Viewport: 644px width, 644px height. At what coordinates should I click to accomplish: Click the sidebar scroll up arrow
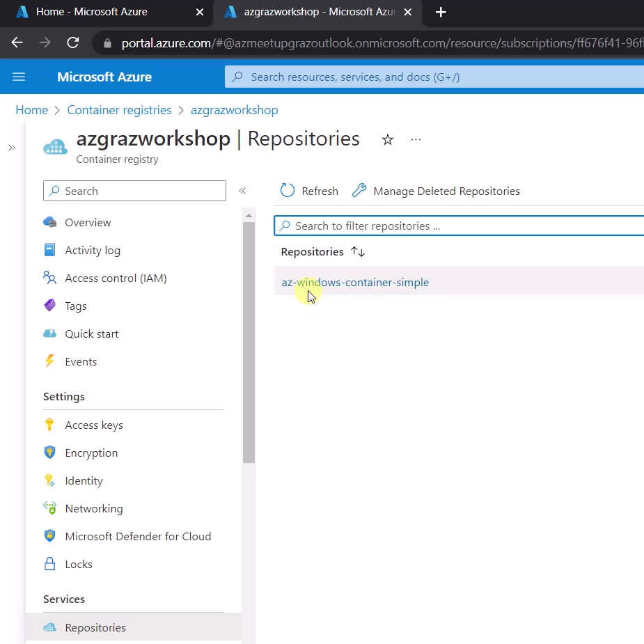249,216
